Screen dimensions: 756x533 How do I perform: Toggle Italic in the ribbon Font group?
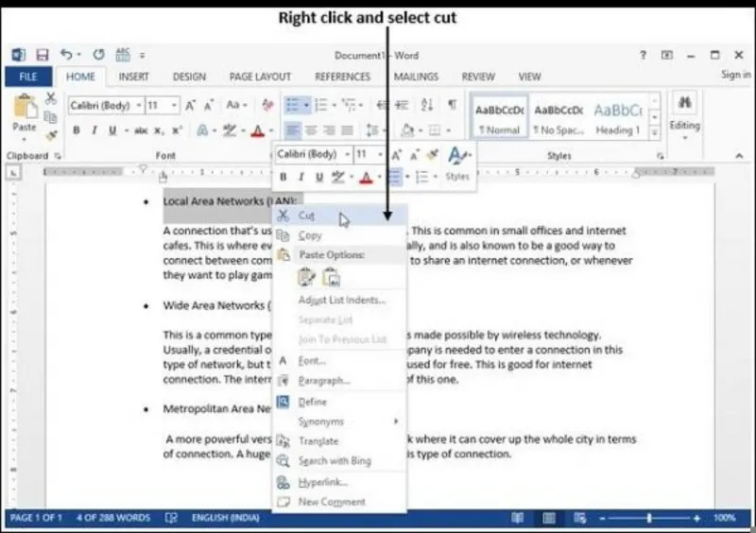(x=94, y=130)
